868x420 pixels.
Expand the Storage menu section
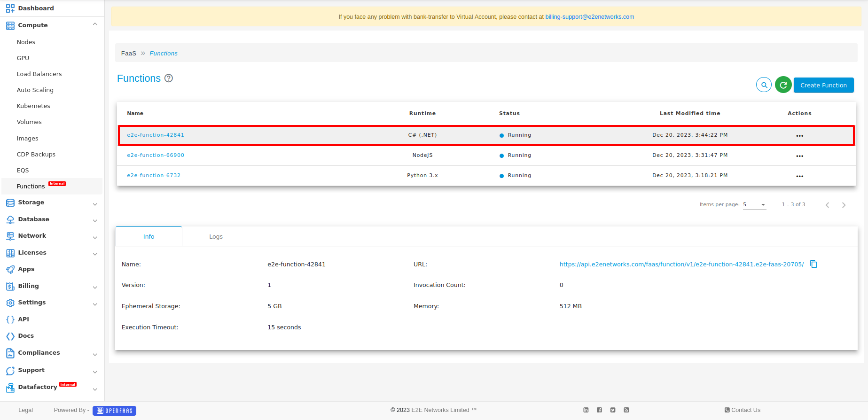95,204
